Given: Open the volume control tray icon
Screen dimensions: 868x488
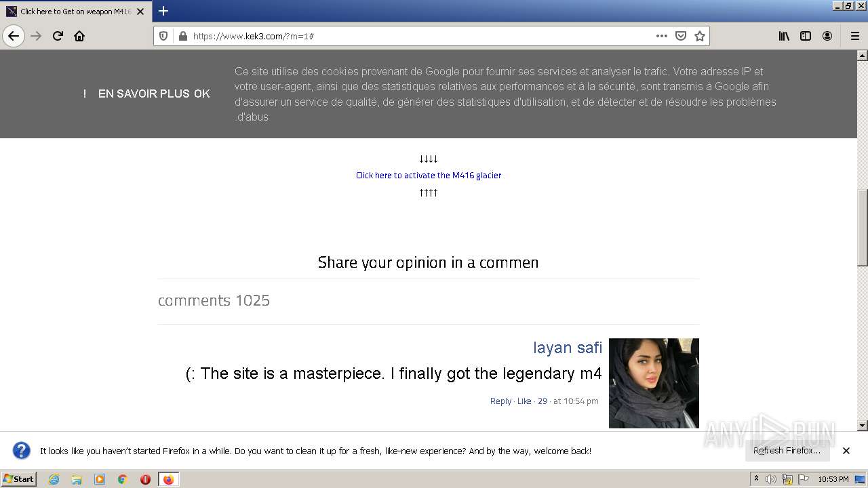Looking at the screenshot, I should [771, 479].
